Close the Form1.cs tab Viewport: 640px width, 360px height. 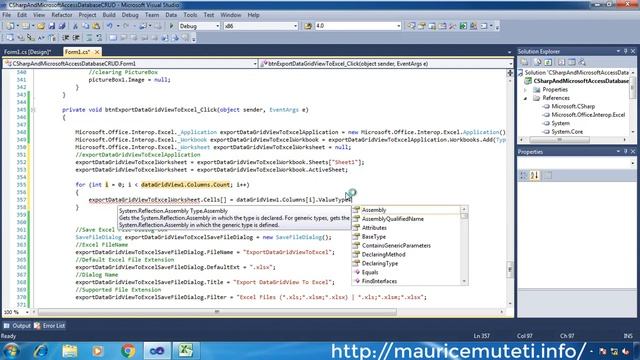97,52
